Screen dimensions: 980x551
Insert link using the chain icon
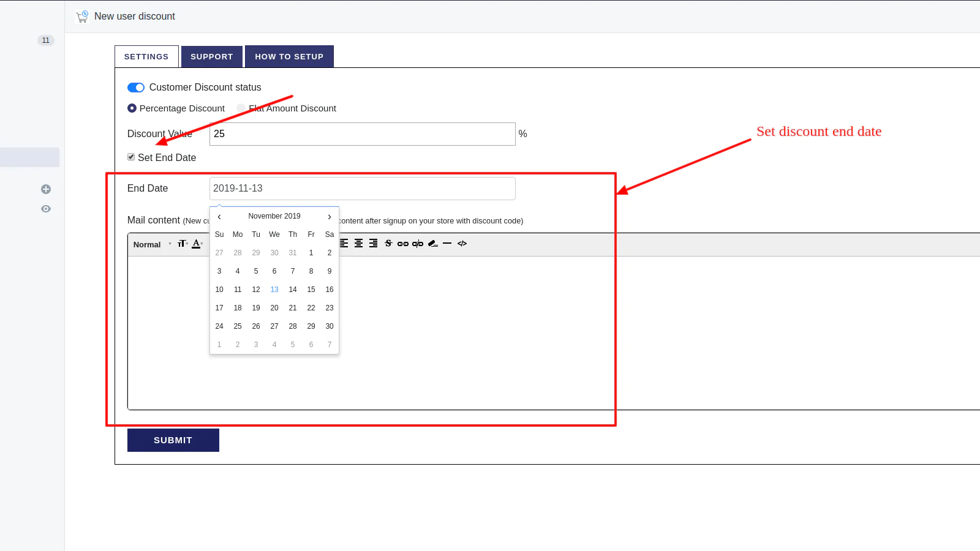tap(403, 244)
